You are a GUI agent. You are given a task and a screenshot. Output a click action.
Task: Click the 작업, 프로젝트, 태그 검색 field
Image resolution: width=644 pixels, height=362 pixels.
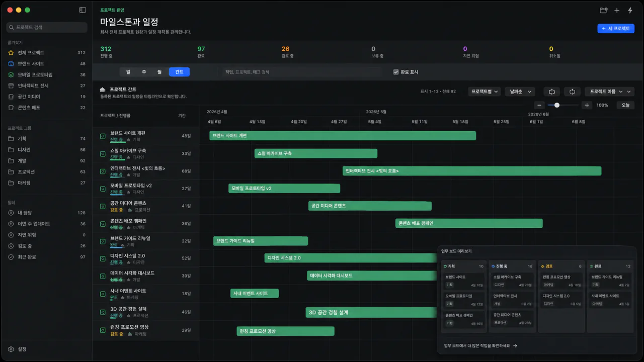pos(302,72)
